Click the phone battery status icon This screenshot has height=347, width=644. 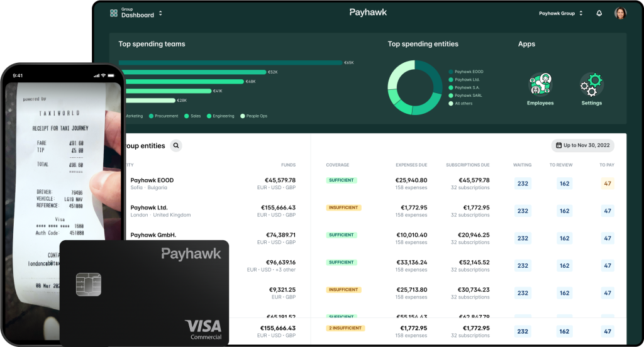111,75
